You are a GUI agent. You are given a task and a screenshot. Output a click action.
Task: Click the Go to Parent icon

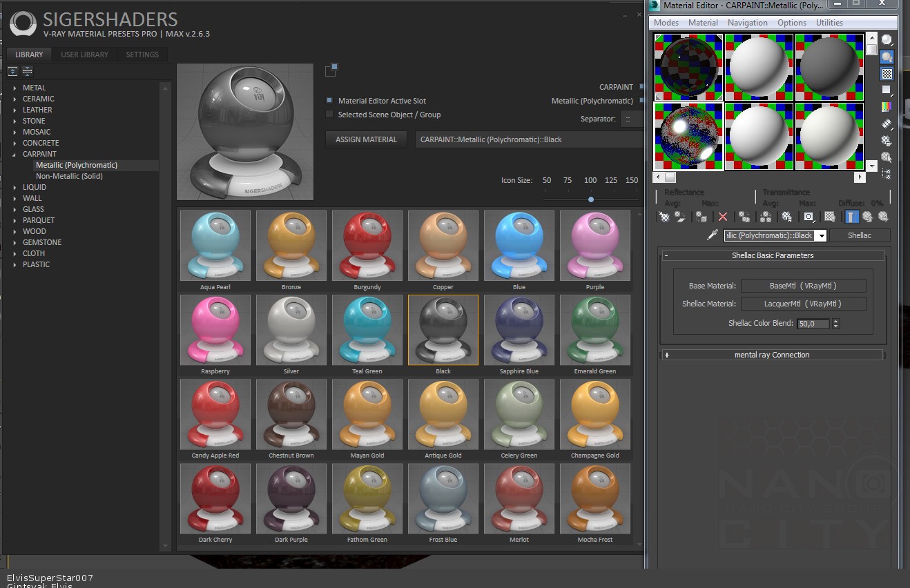coord(868,217)
